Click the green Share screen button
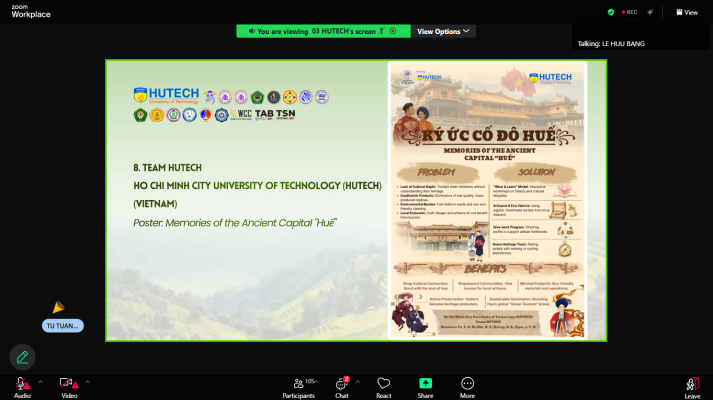 pyautogui.click(x=425, y=388)
